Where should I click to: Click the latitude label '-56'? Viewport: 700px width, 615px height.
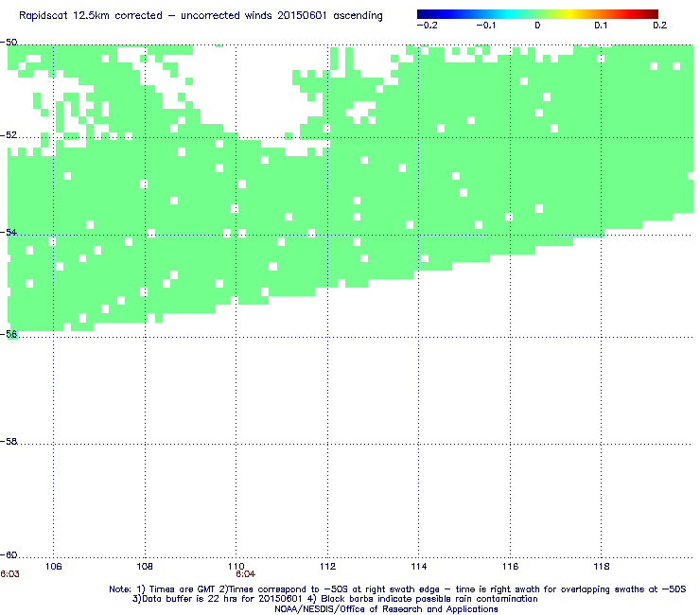(9, 334)
